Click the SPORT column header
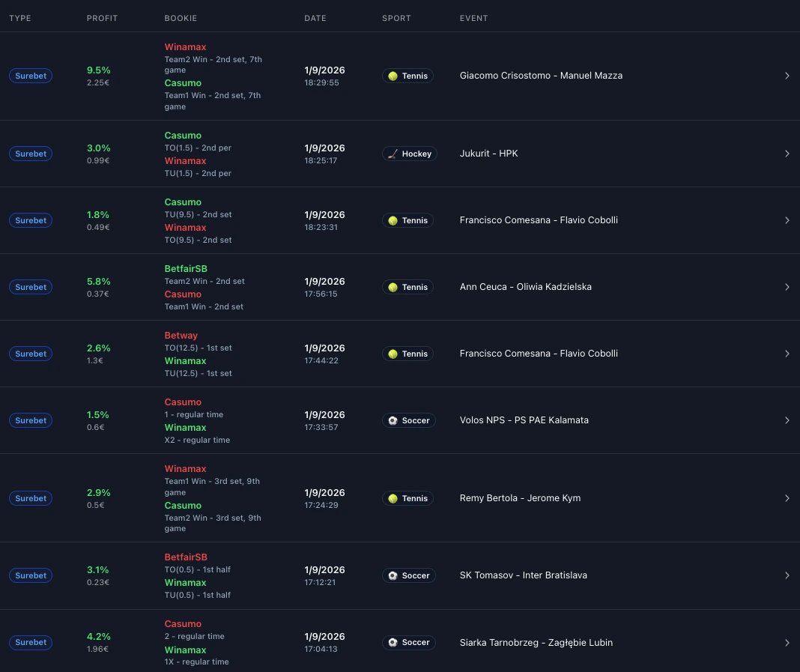The height and width of the screenshot is (672, 800). tap(396, 18)
